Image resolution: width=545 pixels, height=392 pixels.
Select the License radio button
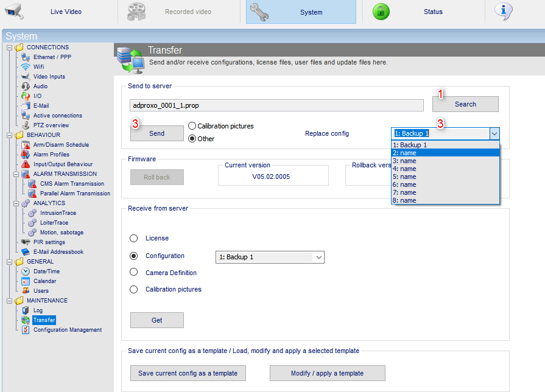(x=133, y=238)
